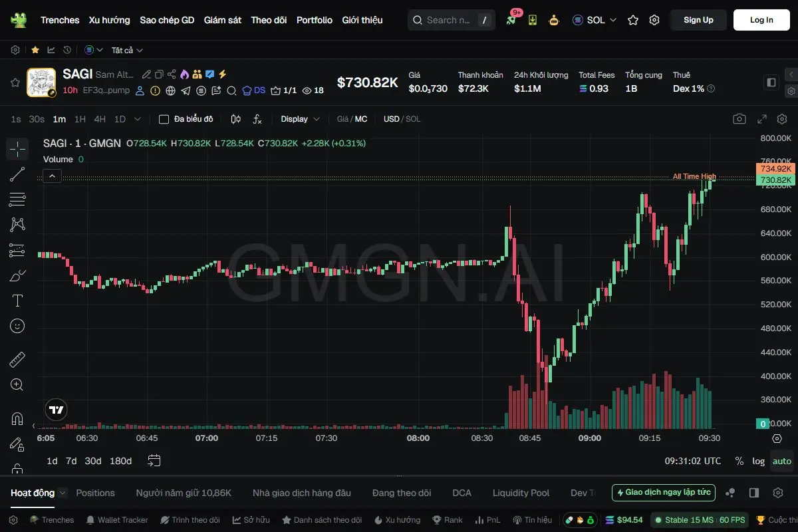The image size is (798, 532).
Task: Search the token name magnifier icon
Action: pyautogui.click(x=231, y=90)
